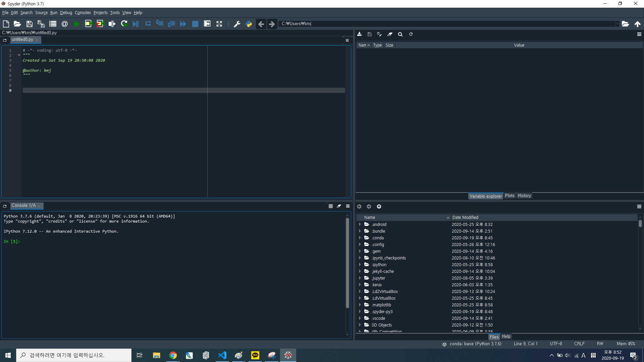Run the current file with green play button
The height and width of the screenshot is (362, 644).
click(x=76, y=24)
